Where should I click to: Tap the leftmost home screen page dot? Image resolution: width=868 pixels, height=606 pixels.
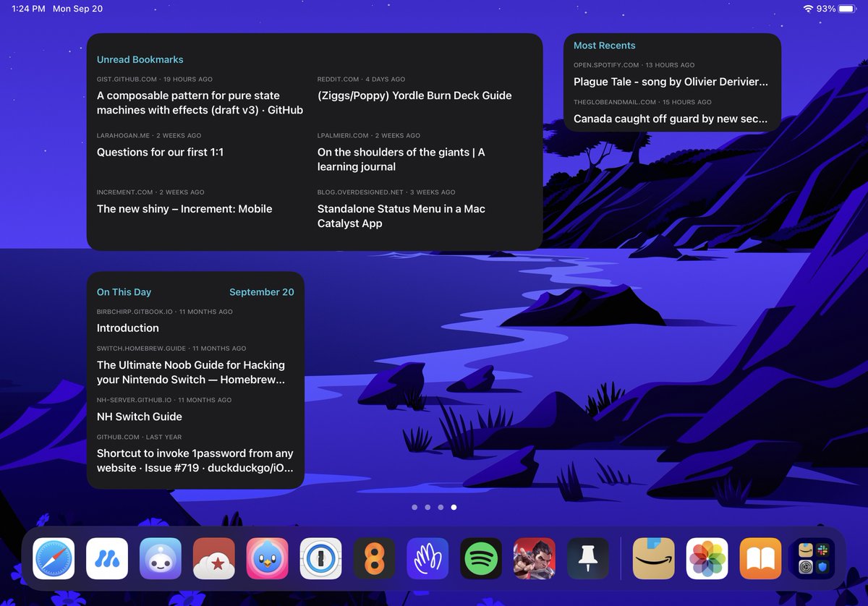(x=414, y=508)
